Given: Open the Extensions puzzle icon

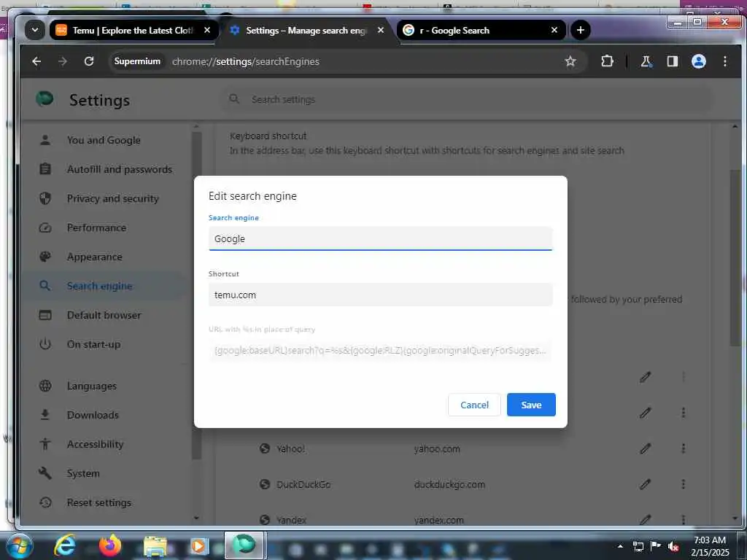Looking at the screenshot, I should coord(607,61).
